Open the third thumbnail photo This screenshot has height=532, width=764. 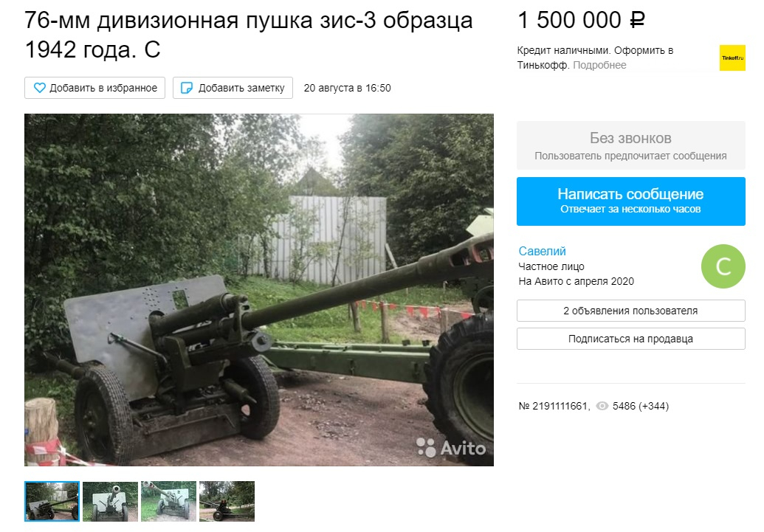click(168, 501)
